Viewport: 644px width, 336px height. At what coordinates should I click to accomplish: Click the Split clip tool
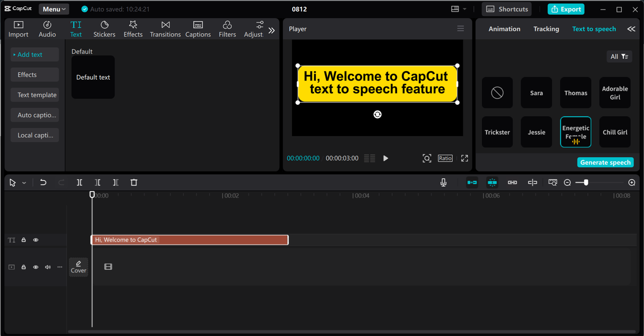pyautogui.click(x=79, y=182)
